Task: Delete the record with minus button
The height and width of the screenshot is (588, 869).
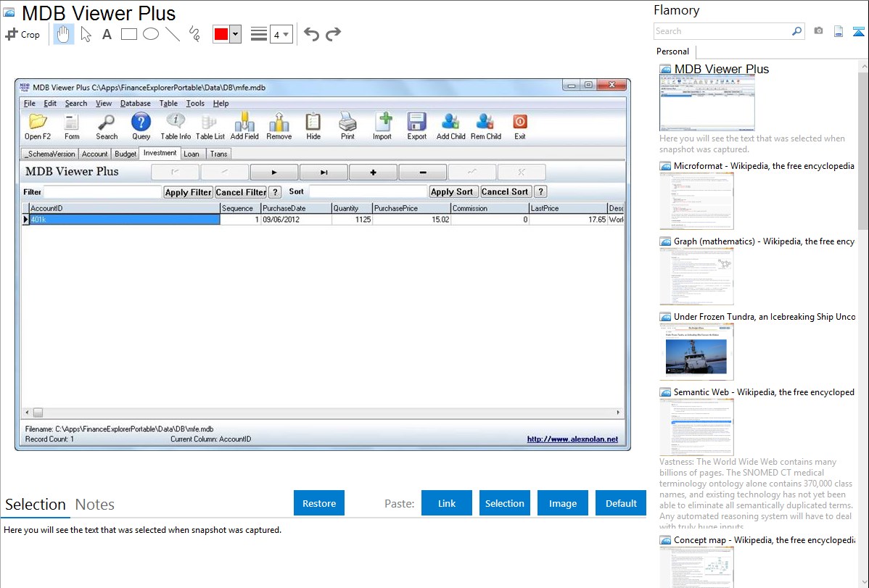Action: (x=422, y=173)
